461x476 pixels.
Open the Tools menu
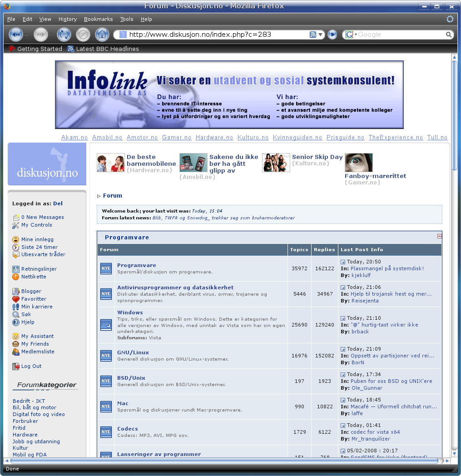pyautogui.click(x=127, y=19)
